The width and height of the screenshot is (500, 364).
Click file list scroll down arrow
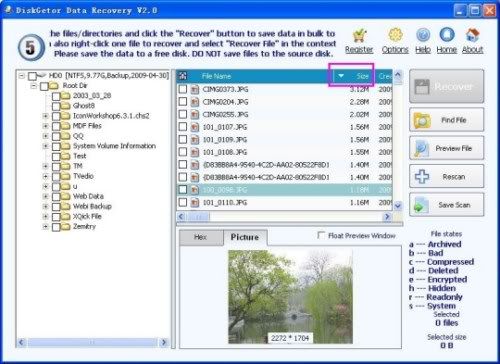[x=398, y=206]
